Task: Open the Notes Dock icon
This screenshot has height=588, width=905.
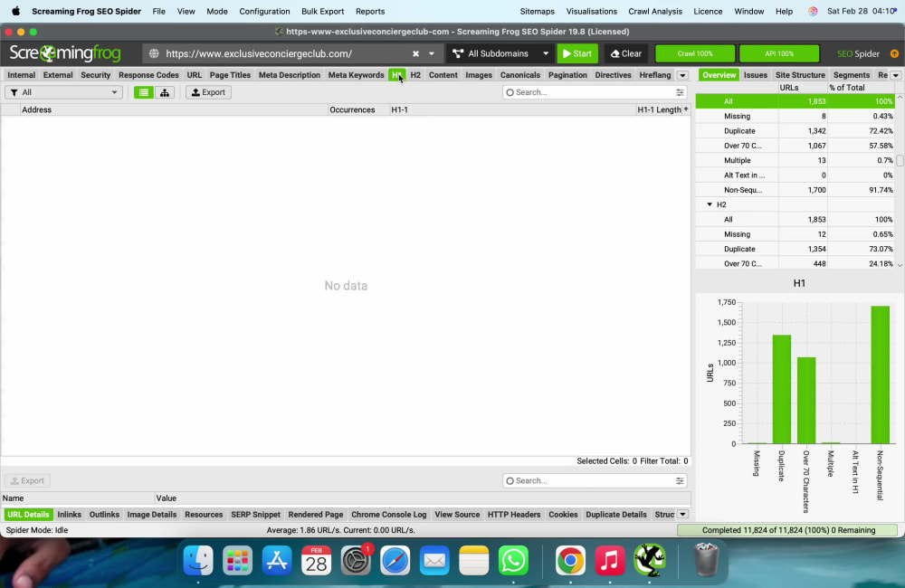Action: [x=474, y=560]
